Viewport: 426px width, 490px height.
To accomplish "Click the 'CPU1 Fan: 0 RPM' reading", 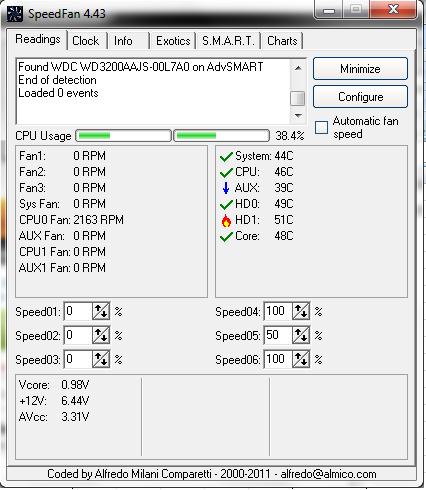I will point(62,252).
